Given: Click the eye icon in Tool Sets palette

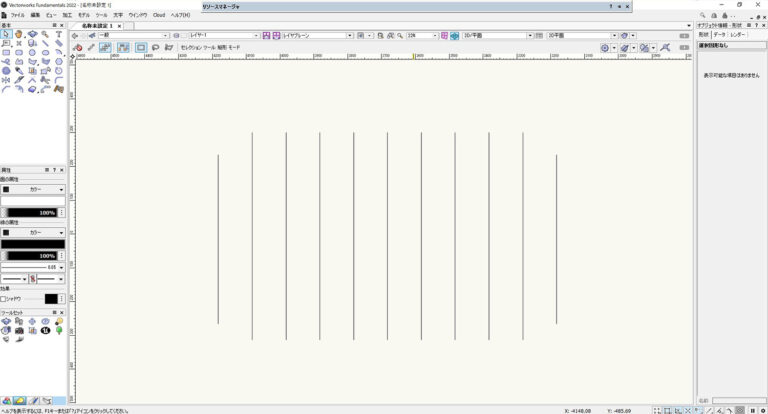Looking at the screenshot, I should (45, 322).
